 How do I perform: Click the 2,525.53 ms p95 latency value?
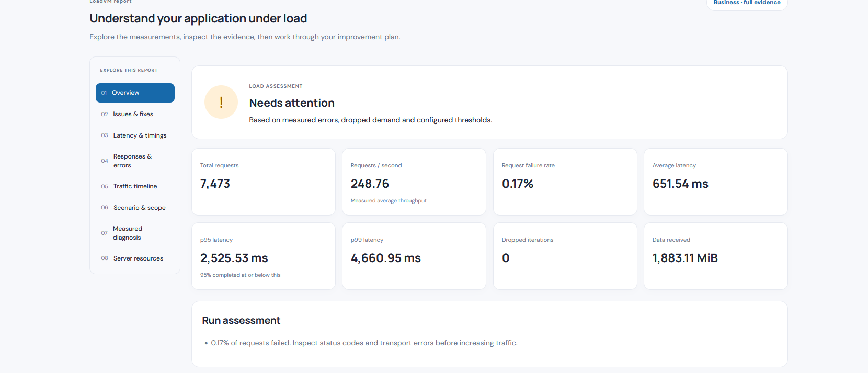(234, 258)
